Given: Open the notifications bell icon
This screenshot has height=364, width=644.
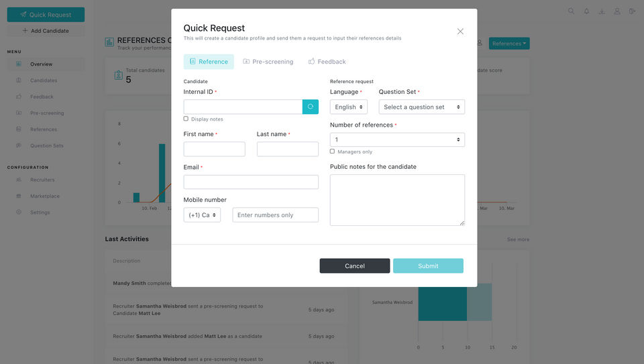Looking at the screenshot, I should click(586, 11).
